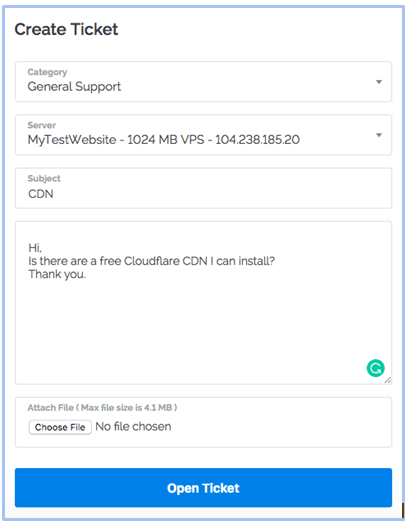
Task: Click the textarea resize handle corner
Action: [388, 380]
